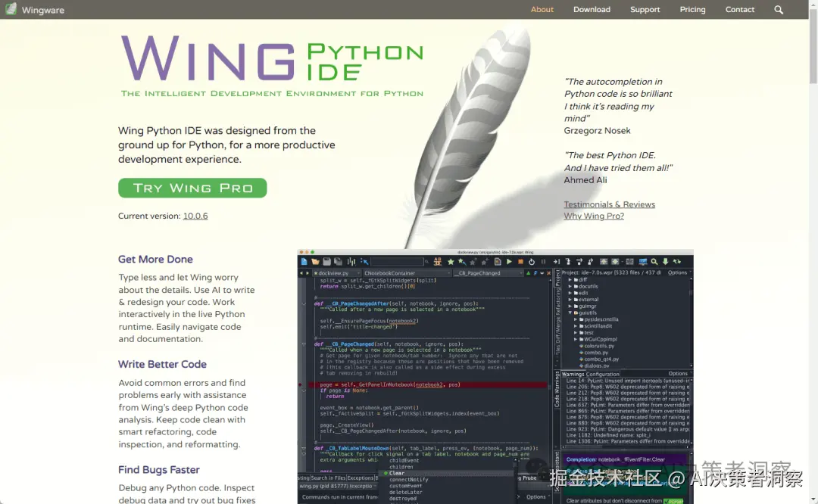Click the vertical bars chart toolbar icon

351,262
